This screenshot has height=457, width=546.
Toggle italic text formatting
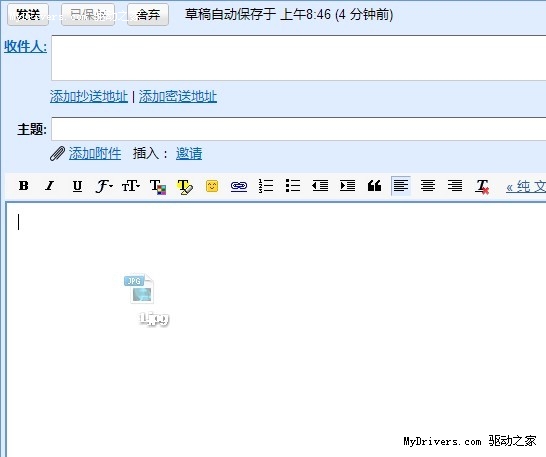(x=50, y=186)
